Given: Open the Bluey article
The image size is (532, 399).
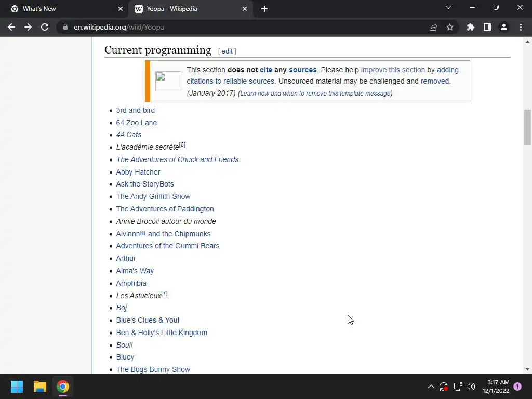Looking at the screenshot, I should tap(125, 357).
